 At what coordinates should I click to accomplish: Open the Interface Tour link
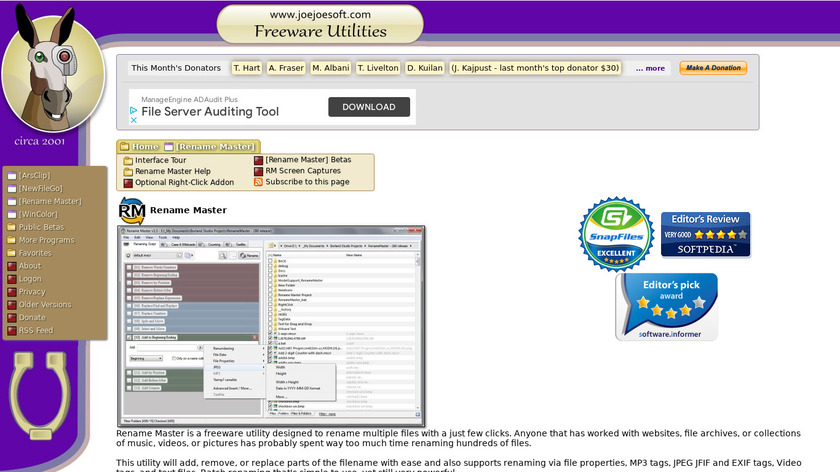tap(161, 160)
